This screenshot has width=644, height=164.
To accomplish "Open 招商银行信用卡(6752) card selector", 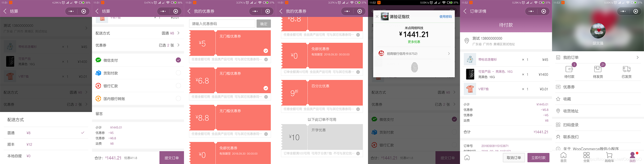I will point(414,54).
